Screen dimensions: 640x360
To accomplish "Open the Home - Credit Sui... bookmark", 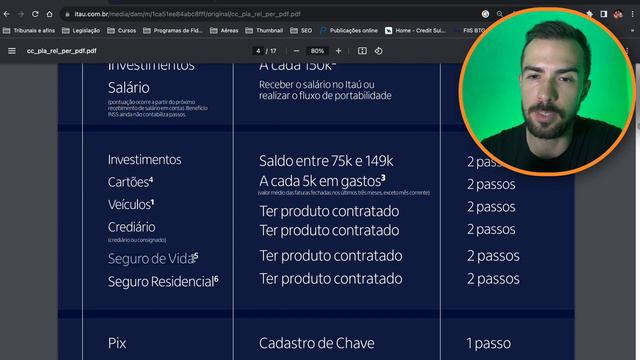I will point(416,31).
